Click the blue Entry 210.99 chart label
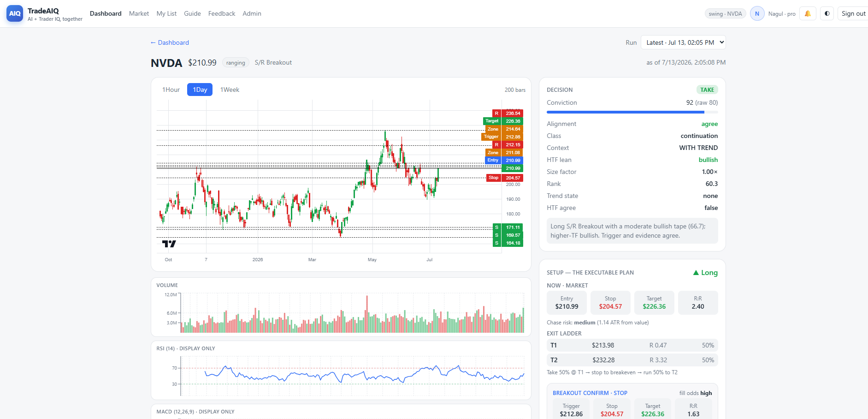The width and height of the screenshot is (868, 419). tap(504, 160)
